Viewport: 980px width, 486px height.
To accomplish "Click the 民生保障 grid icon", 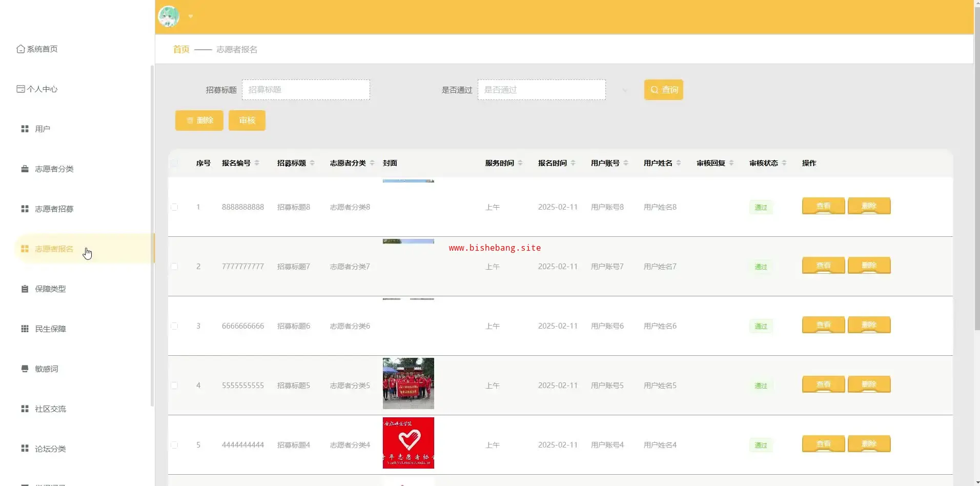I will pos(25,329).
